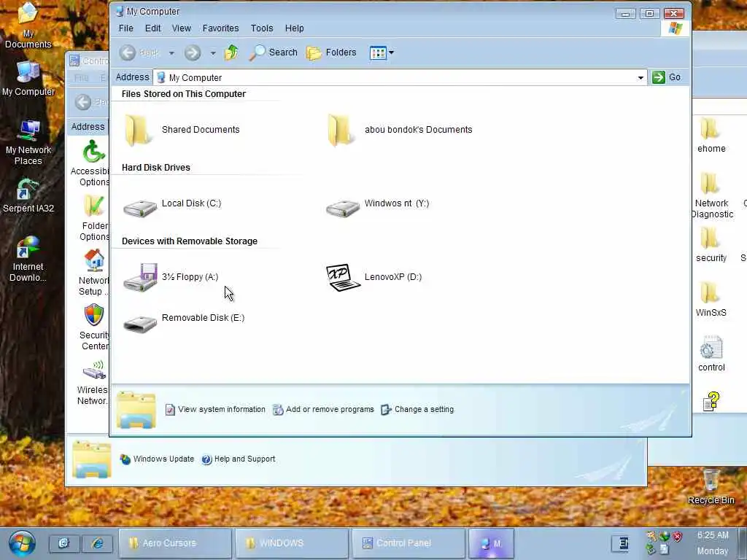The width and height of the screenshot is (747, 560).
Task: Switch to Control Panel taskbar window
Action: coord(409,542)
